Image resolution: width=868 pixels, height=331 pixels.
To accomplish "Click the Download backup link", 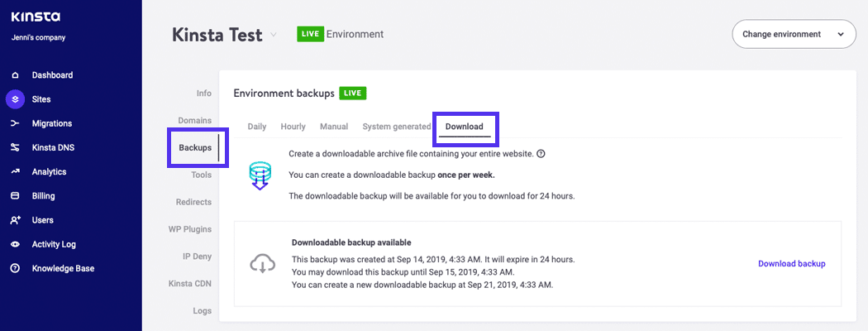I will [791, 264].
